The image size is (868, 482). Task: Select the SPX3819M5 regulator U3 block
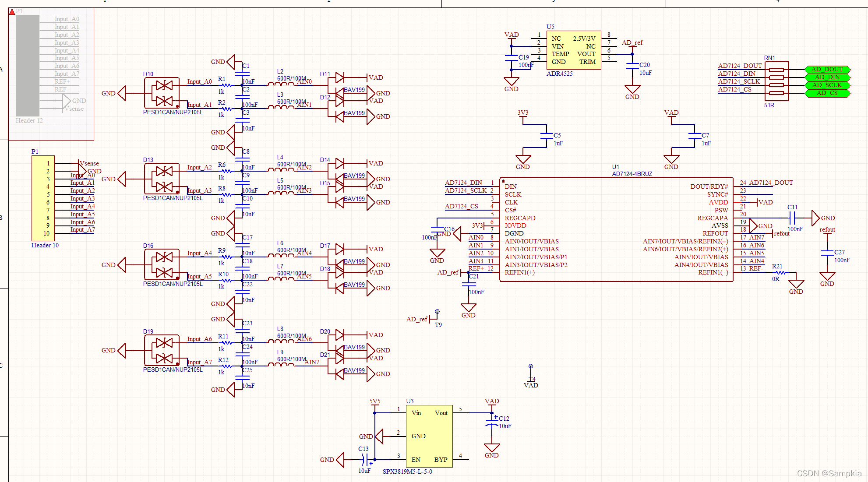pyautogui.click(x=429, y=436)
